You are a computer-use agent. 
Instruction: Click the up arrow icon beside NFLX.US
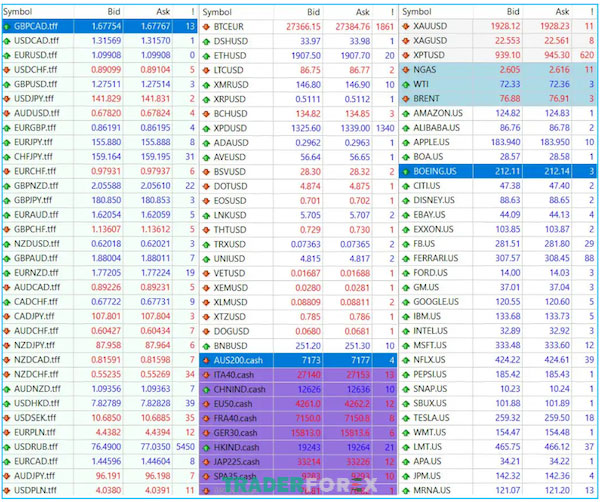406,360
